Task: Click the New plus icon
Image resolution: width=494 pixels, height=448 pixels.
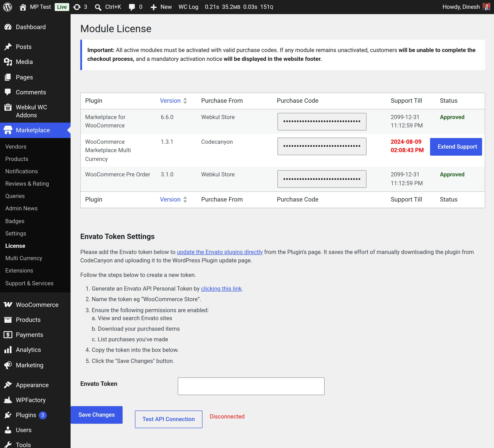Action: (x=154, y=7)
